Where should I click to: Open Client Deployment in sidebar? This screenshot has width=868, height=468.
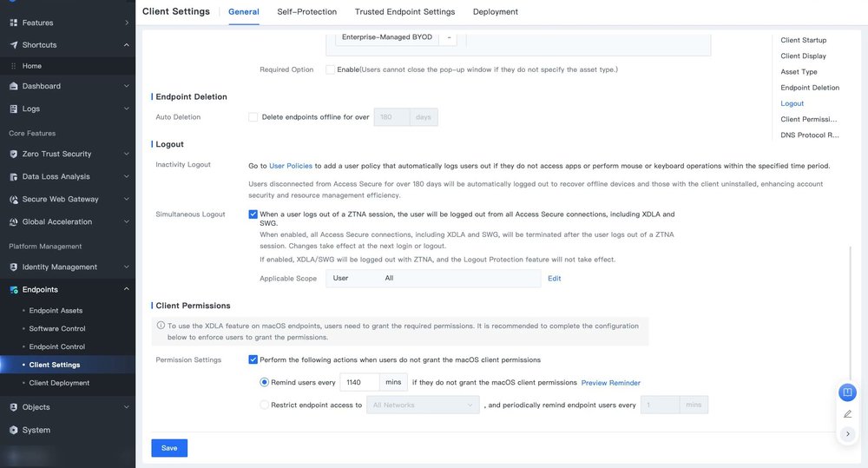(59, 383)
